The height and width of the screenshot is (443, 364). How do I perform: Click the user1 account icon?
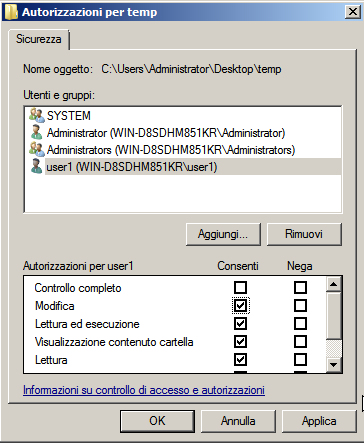(x=36, y=166)
